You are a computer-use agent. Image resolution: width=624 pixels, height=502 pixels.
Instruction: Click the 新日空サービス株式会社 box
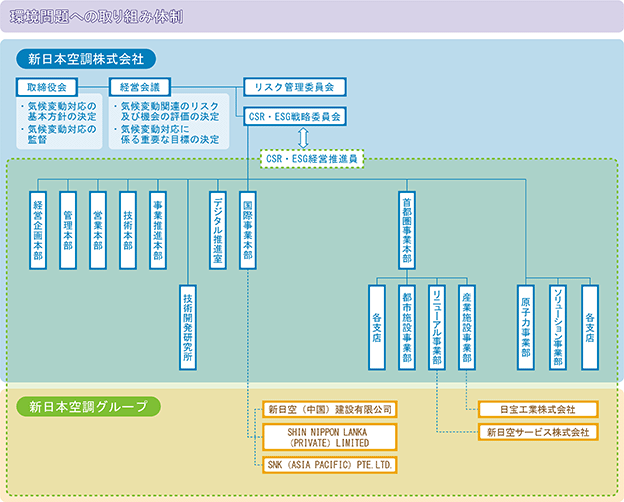click(538, 432)
